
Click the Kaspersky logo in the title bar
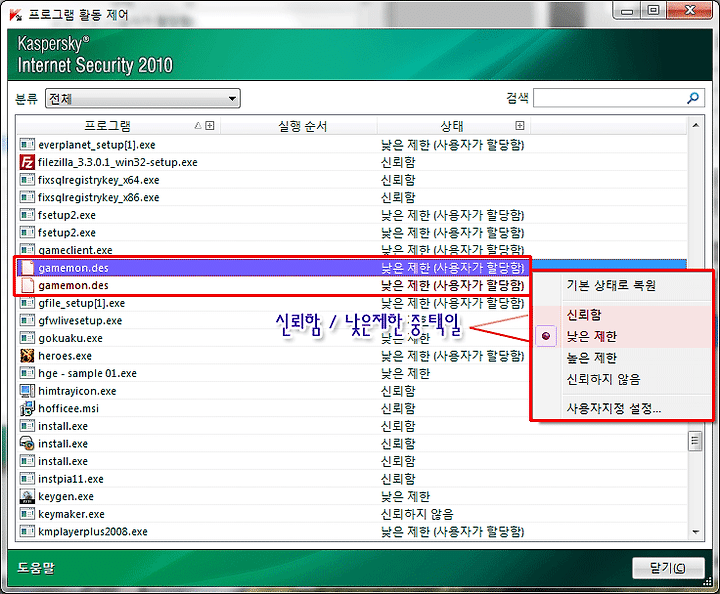[15, 15]
